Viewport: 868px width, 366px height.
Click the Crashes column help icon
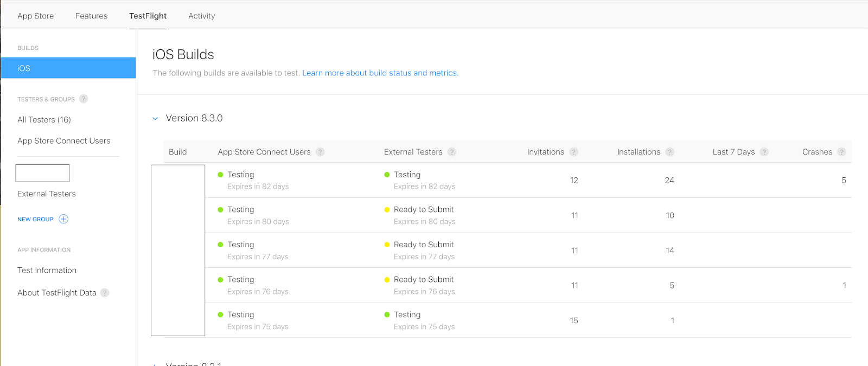tap(841, 152)
